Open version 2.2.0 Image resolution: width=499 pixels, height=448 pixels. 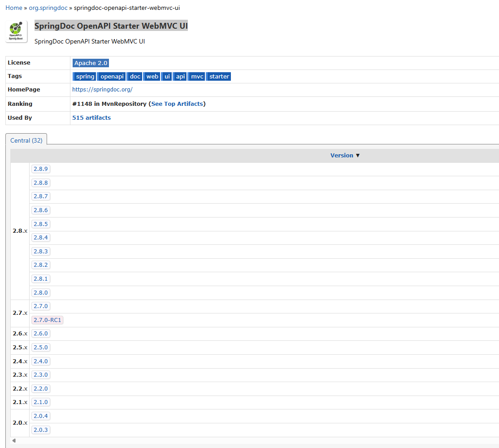[41, 389]
